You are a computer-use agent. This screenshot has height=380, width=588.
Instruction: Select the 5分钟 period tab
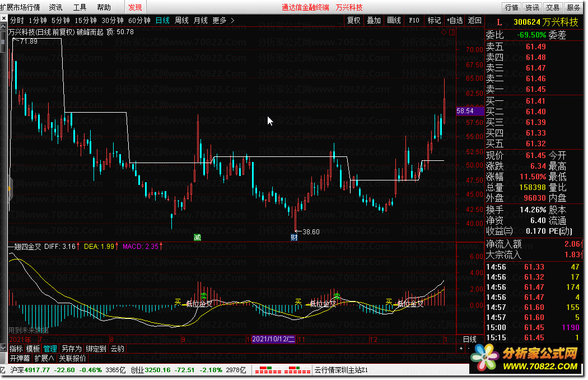point(60,21)
